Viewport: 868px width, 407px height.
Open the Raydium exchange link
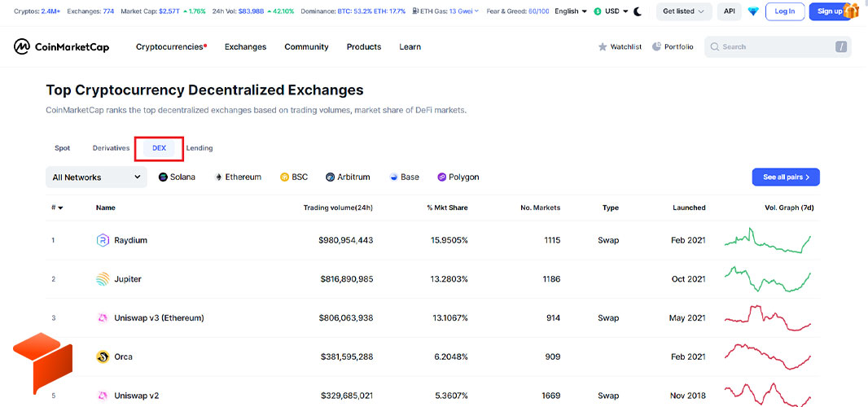130,240
